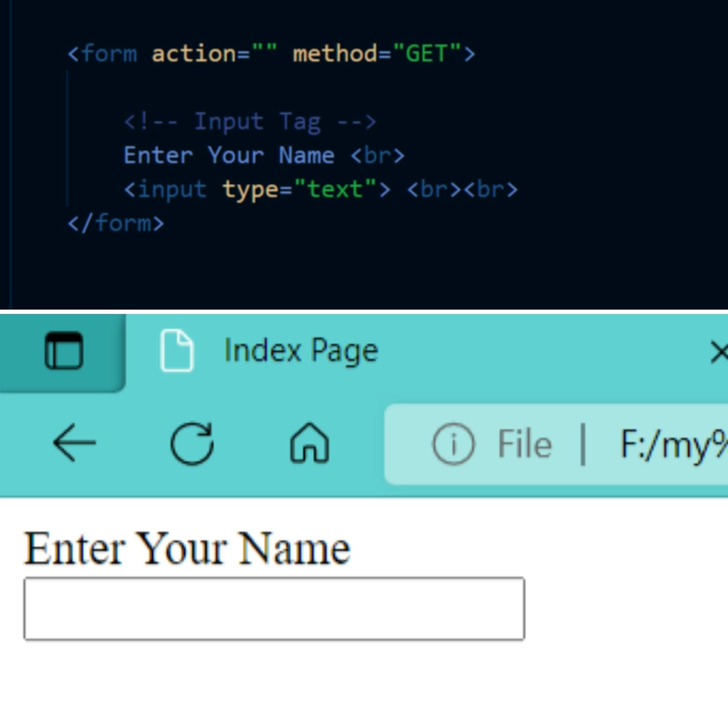View site information via the info icon

click(x=453, y=444)
